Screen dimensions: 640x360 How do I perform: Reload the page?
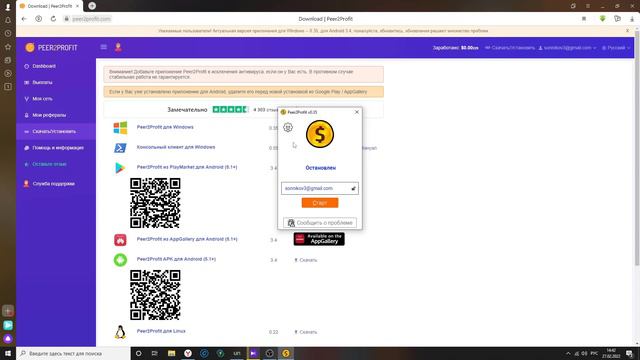(53, 19)
